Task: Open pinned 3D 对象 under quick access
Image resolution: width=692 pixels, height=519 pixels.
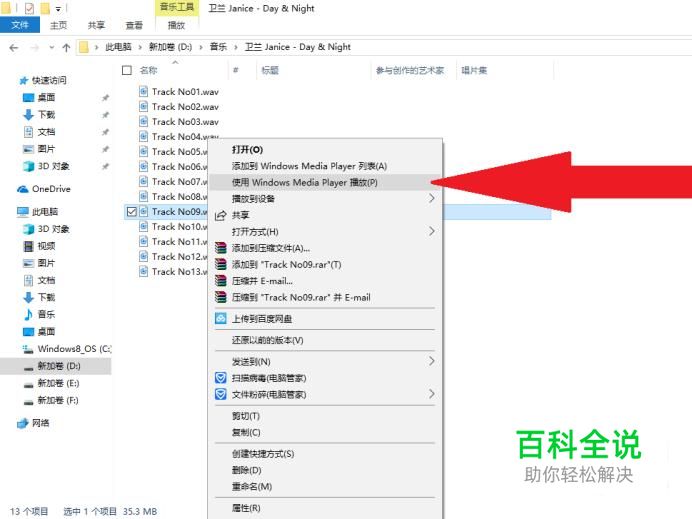Action: coord(53,166)
